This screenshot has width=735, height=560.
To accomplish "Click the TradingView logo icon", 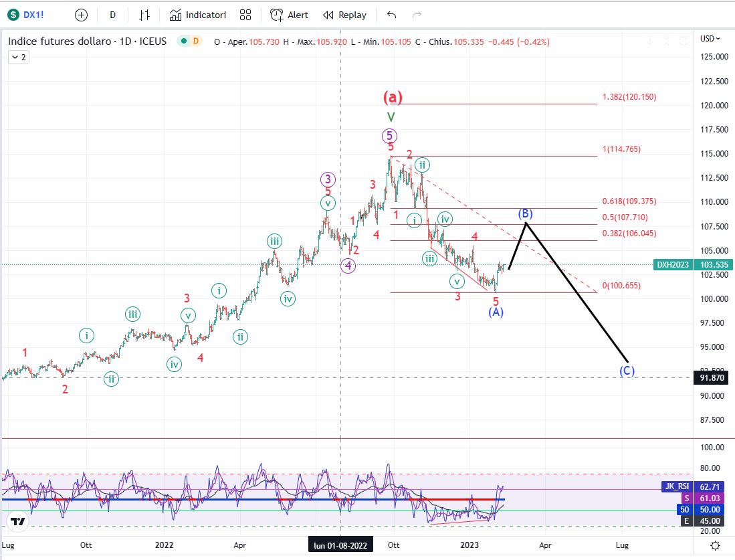I will point(18,522).
